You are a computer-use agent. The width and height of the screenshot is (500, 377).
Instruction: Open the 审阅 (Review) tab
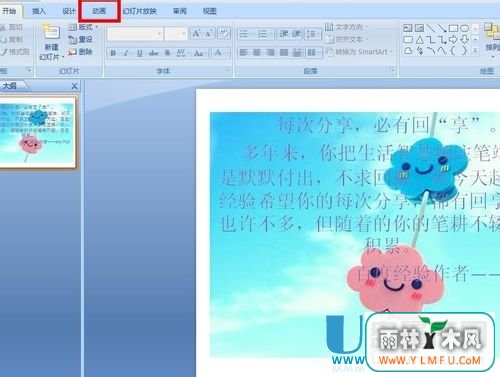180,11
